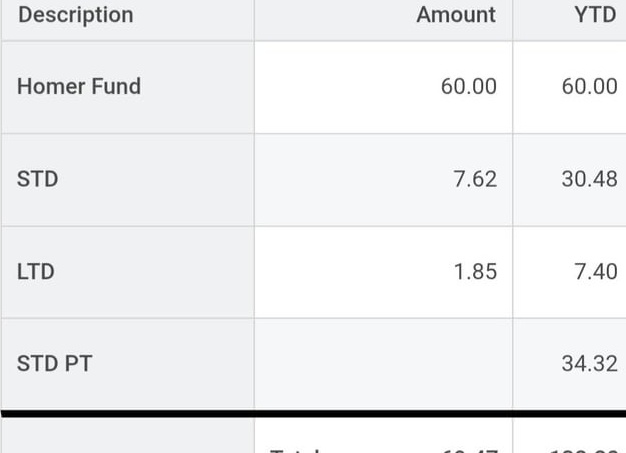The height and width of the screenshot is (453, 626).
Task: Click the STD PT YTD value 34.32
Action: [589, 364]
